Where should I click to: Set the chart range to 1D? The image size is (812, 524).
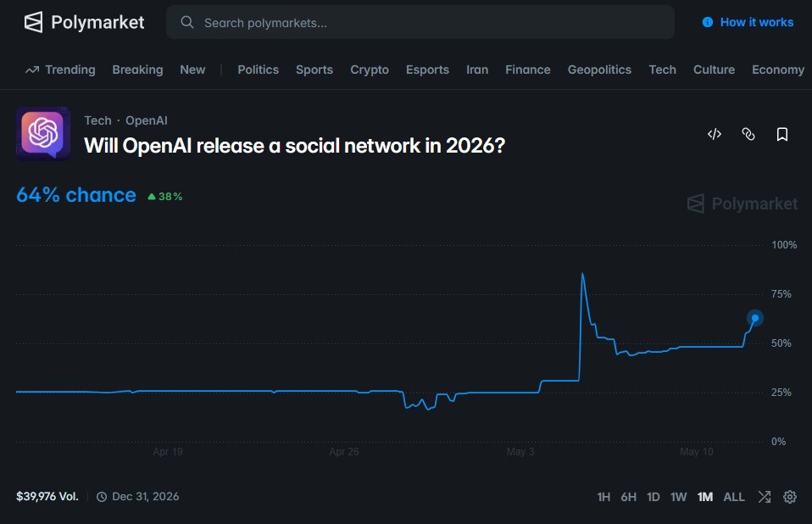tap(653, 497)
